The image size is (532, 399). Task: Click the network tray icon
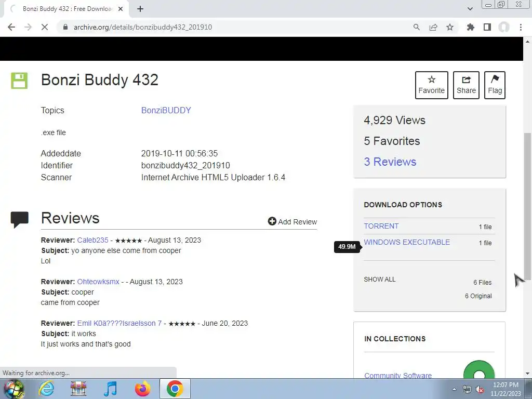[x=467, y=390]
